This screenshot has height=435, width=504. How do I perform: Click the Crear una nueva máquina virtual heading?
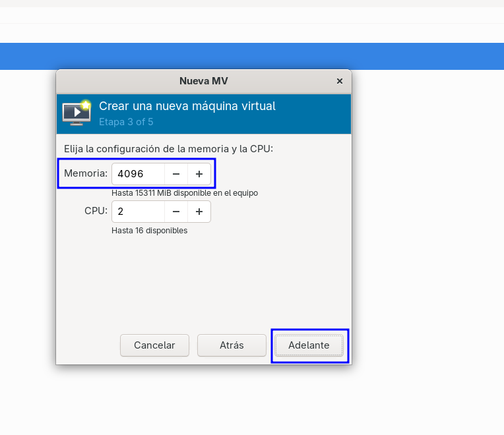187,106
